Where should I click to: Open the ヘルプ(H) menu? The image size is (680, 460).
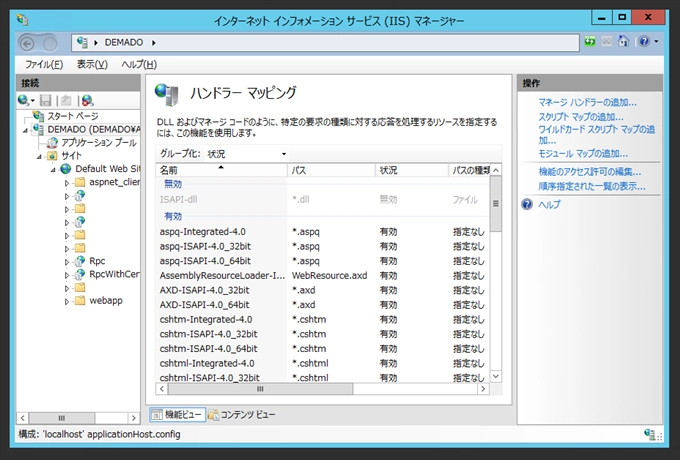click(139, 65)
